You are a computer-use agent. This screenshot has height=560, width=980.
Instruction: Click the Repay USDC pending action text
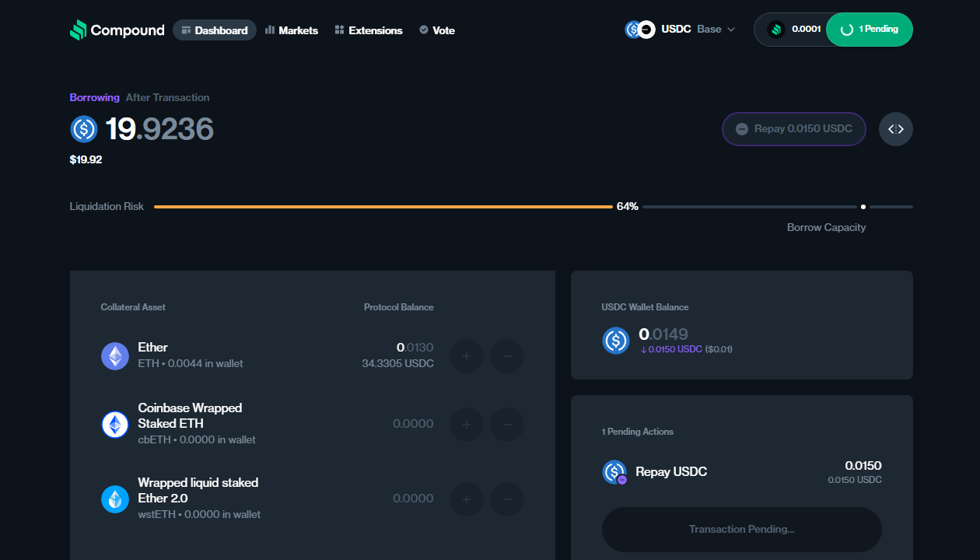(671, 472)
